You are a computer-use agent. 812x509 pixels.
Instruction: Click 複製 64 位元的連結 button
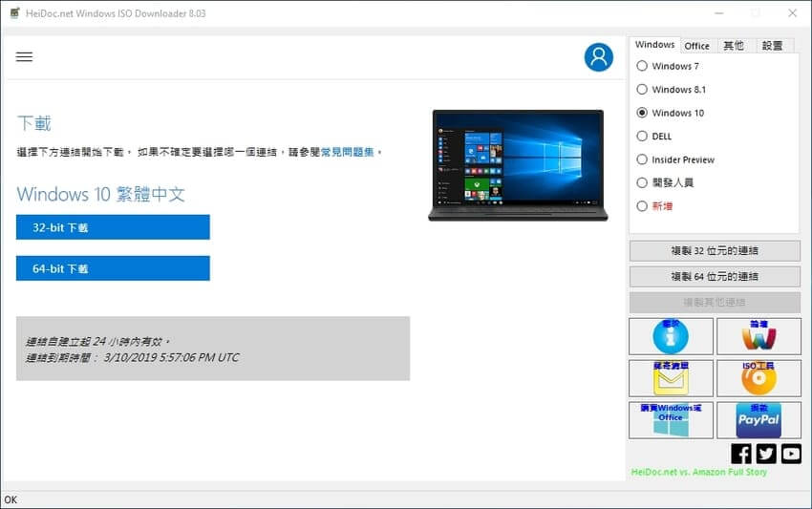pyautogui.click(x=715, y=277)
